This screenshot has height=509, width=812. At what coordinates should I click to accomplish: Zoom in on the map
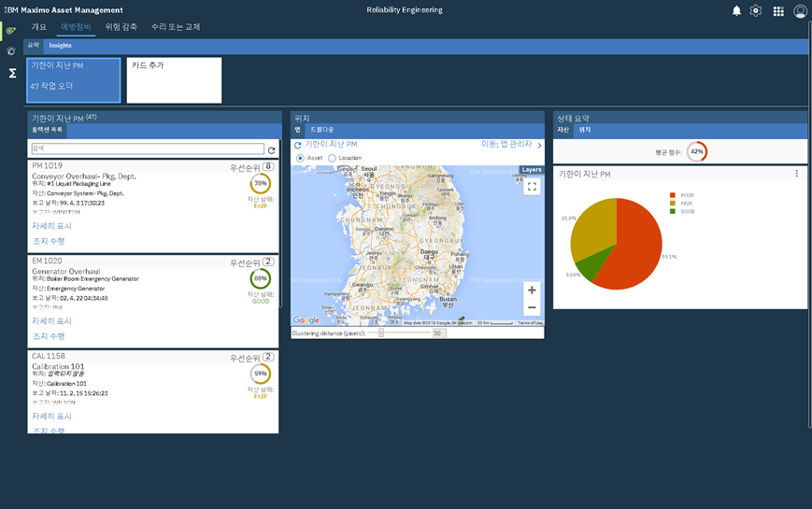coord(532,290)
